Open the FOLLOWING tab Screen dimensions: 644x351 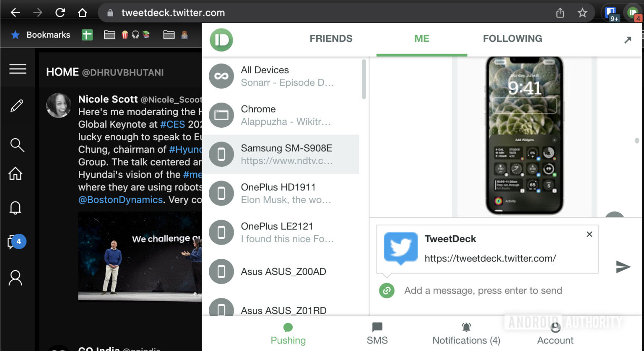512,39
